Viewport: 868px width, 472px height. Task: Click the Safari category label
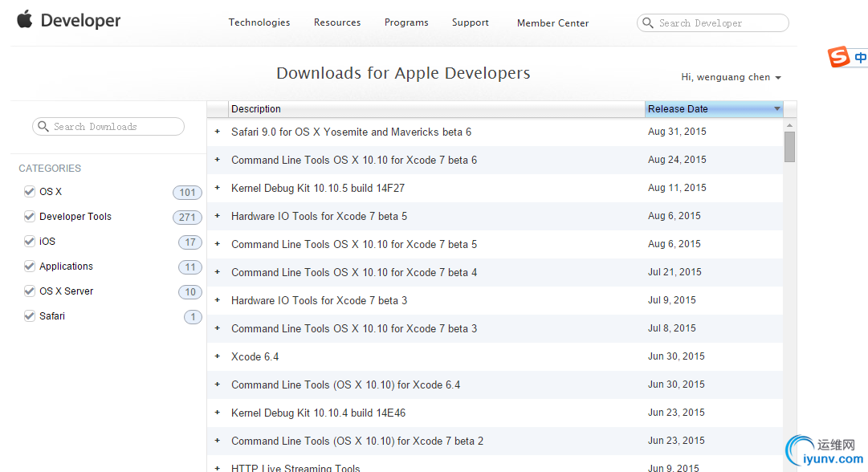pos(52,316)
